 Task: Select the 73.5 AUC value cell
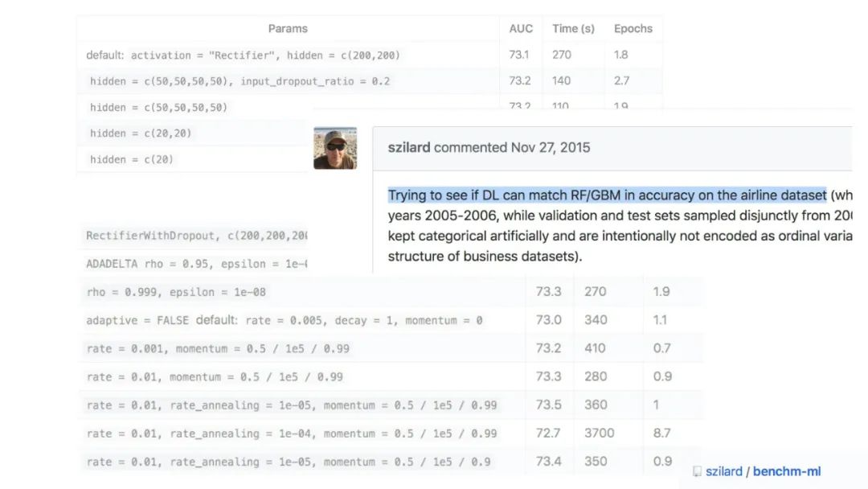click(x=549, y=405)
